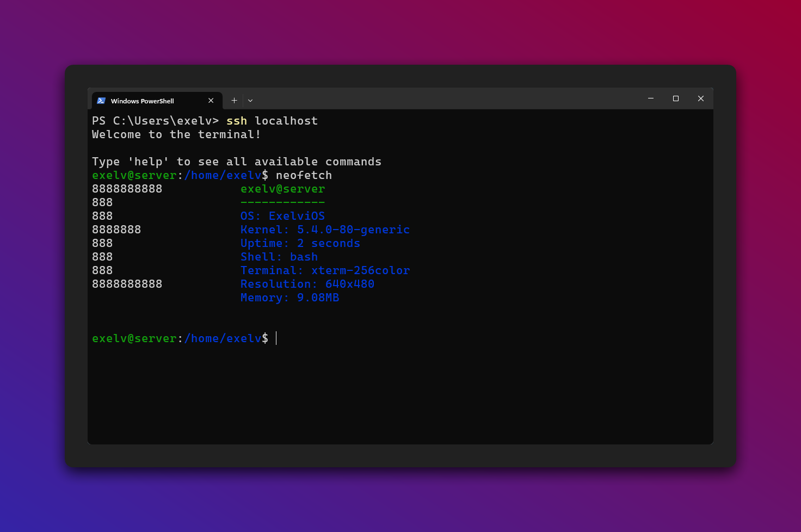This screenshot has height=532, width=801.
Task: Click the 'OS: ExelviOS' line
Action: 283,216
